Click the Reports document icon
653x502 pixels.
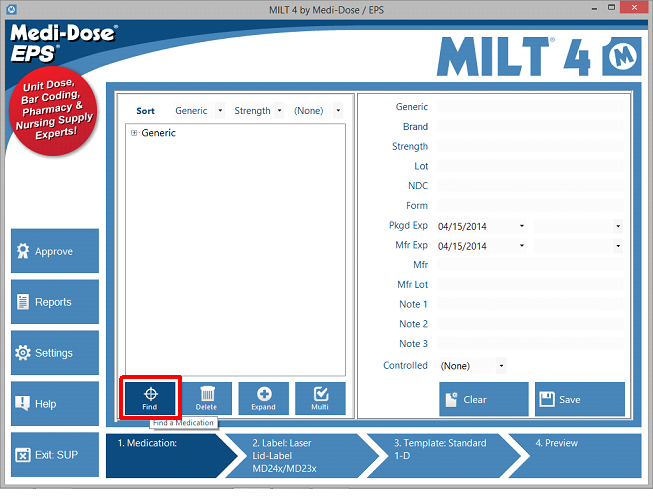point(23,302)
